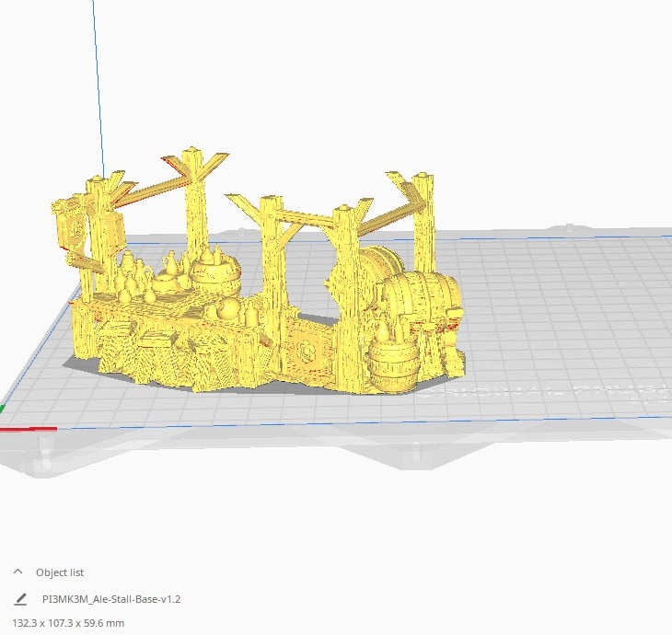Screen dimensions: 672x635
Task: Click the green axis origin marker
Action: point(3,408)
